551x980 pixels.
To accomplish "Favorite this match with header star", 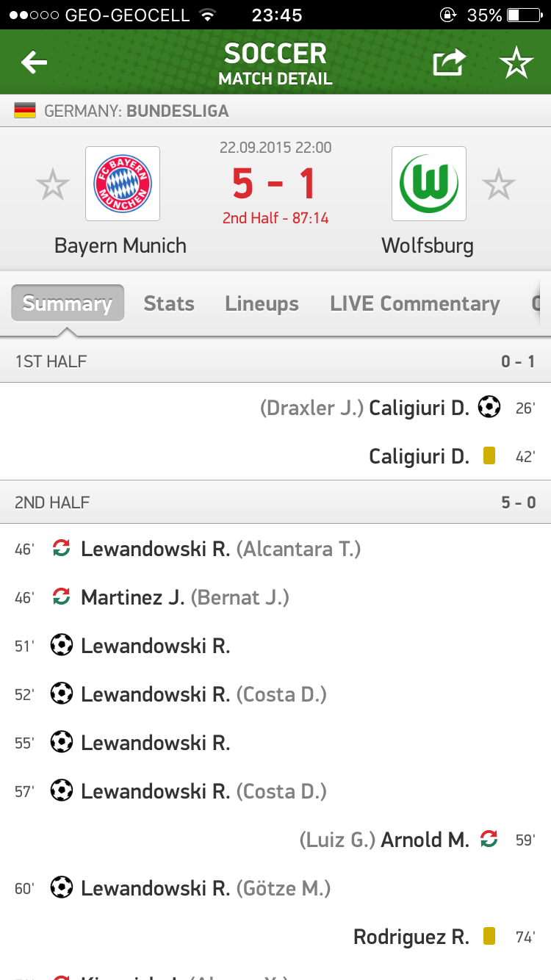I will click(x=516, y=63).
